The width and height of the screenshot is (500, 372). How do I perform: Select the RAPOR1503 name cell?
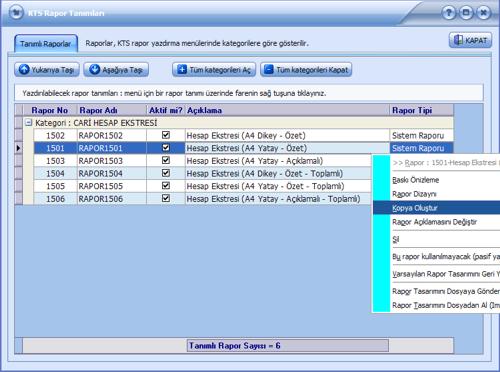pyautogui.click(x=112, y=161)
